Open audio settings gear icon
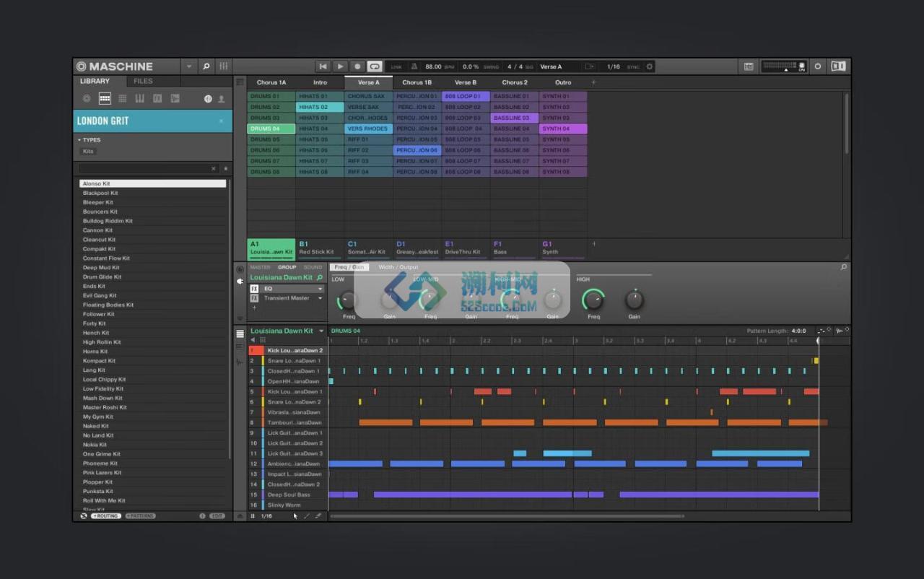 click(649, 66)
